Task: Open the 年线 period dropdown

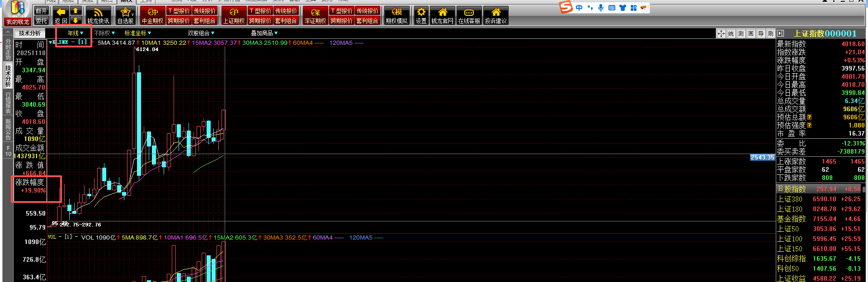Action: click(x=75, y=33)
